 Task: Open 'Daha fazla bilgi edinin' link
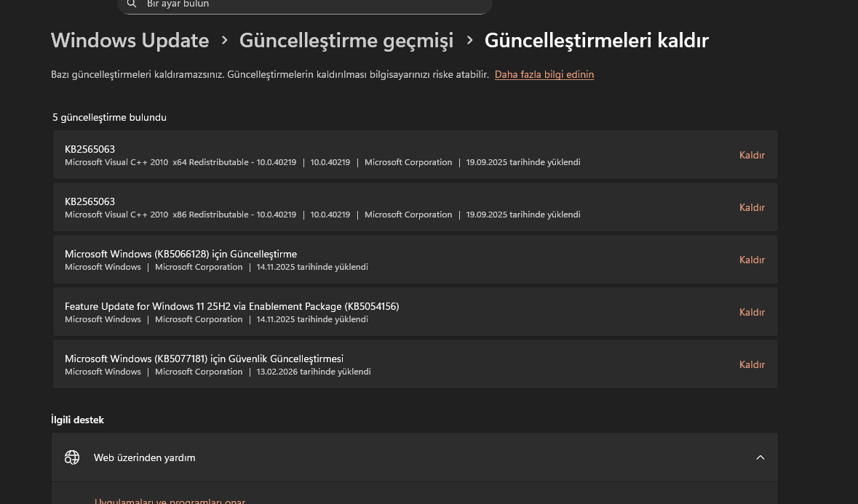pyautogui.click(x=544, y=74)
